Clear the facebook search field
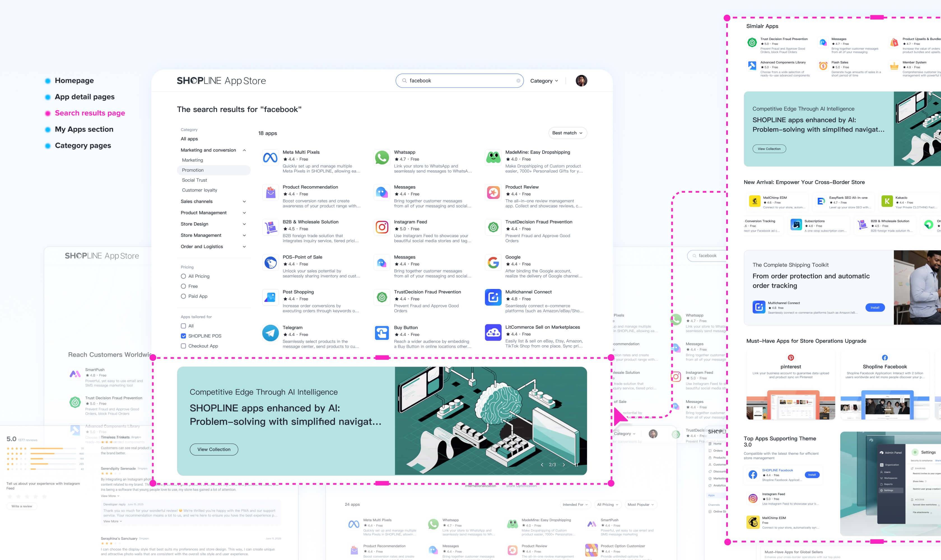Screen dimensions: 941x560 pyautogui.click(x=518, y=81)
